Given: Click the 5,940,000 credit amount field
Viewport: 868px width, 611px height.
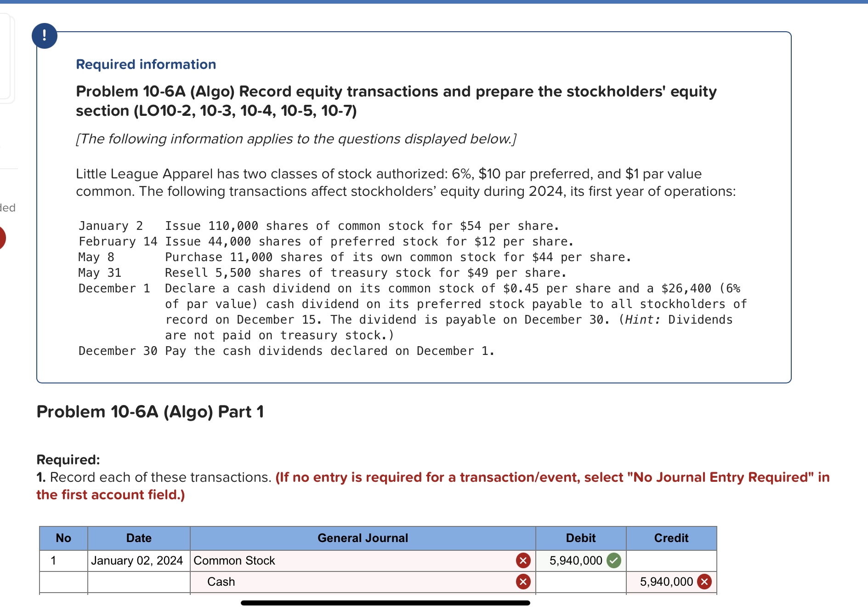Looking at the screenshot, I should coord(666,582).
